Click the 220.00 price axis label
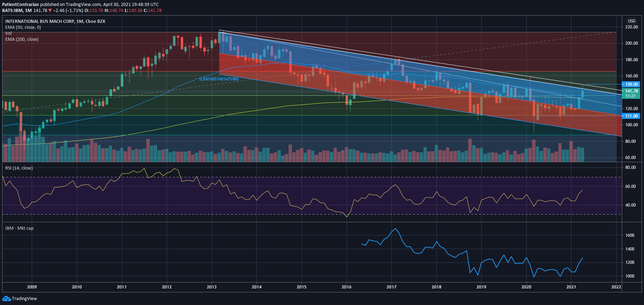Image resolution: width=644 pixels, height=305 pixels. click(x=631, y=27)
